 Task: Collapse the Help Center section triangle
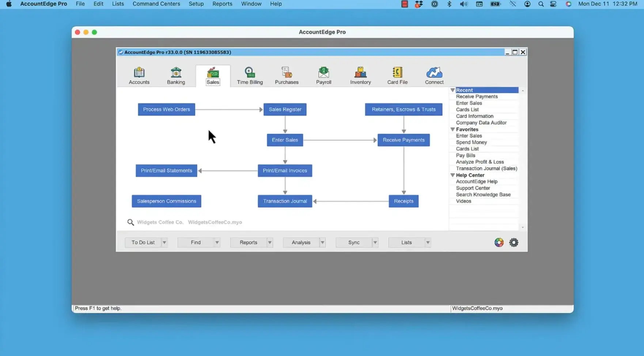point(452,175)
